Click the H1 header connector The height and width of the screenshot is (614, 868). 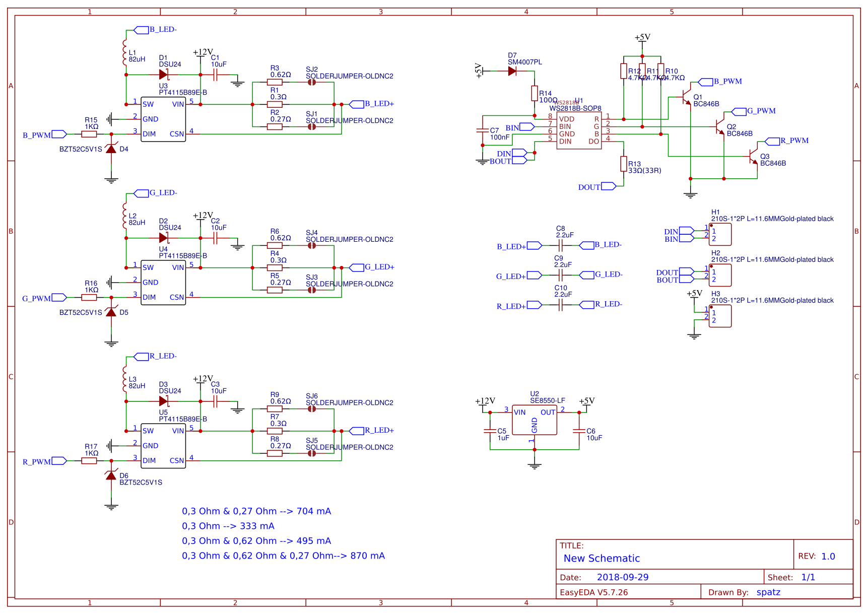(720, 235)
